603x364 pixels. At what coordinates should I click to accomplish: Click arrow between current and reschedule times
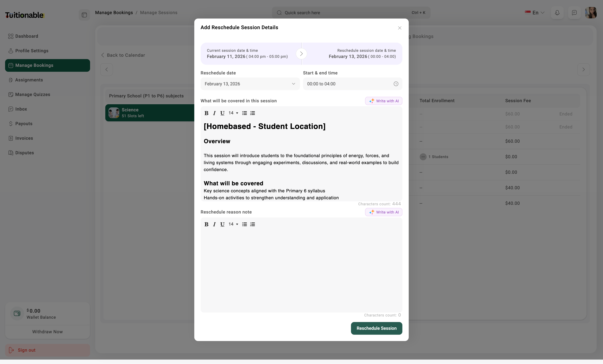(x=301, y=54)
